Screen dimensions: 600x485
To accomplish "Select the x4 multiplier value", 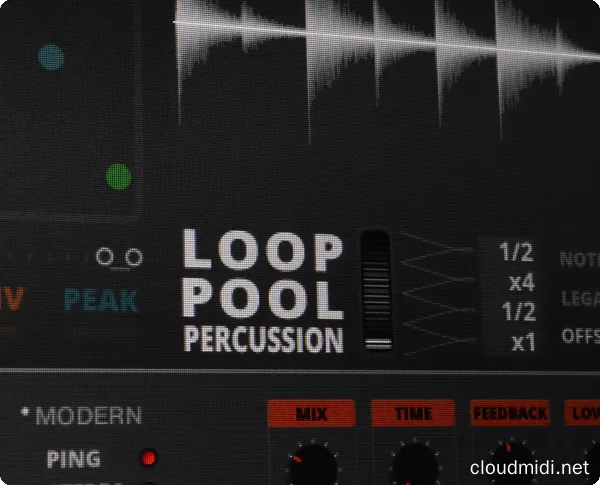I will click(522, 283).
